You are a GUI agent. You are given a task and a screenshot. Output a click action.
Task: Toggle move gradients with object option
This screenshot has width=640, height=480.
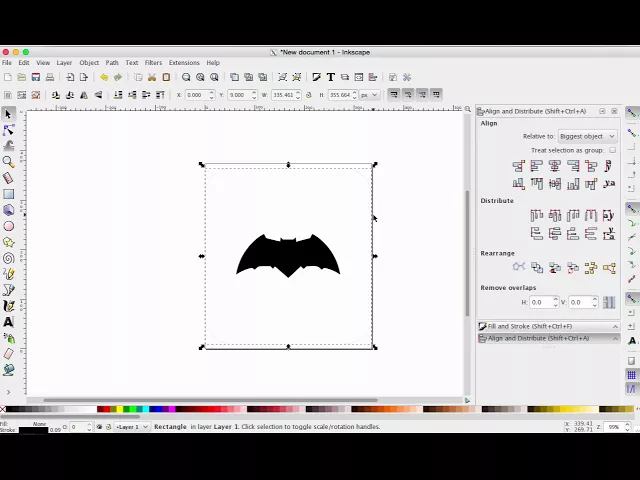click(x=422, y=95)
